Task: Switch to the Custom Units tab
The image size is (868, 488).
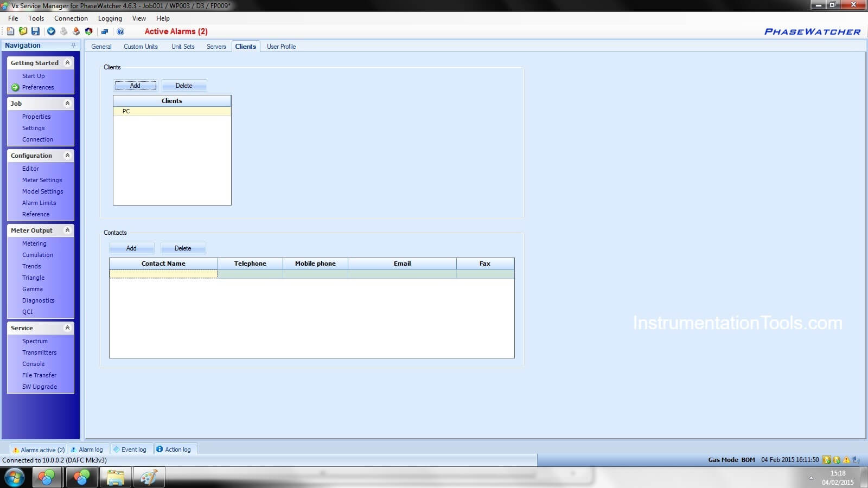Action: click(x=141, y=47)
